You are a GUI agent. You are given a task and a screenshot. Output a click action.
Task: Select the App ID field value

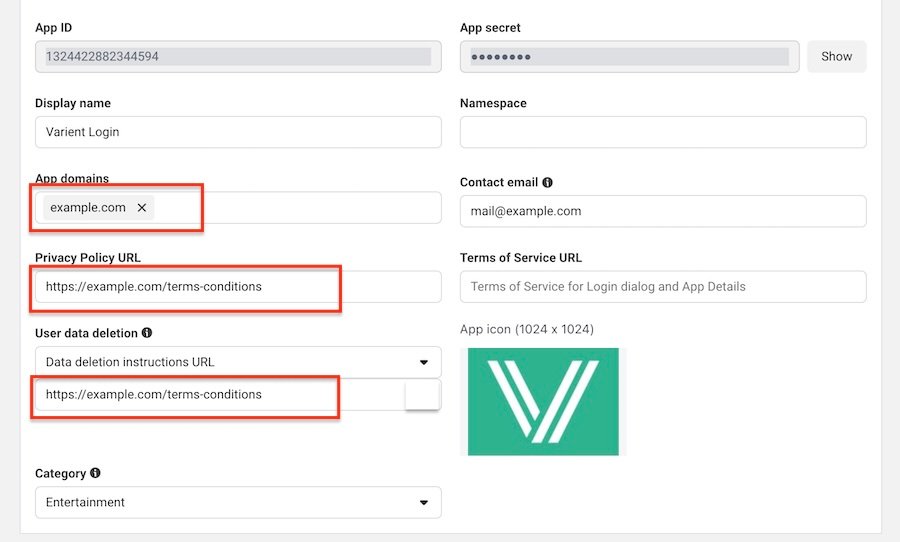point(238,57)
